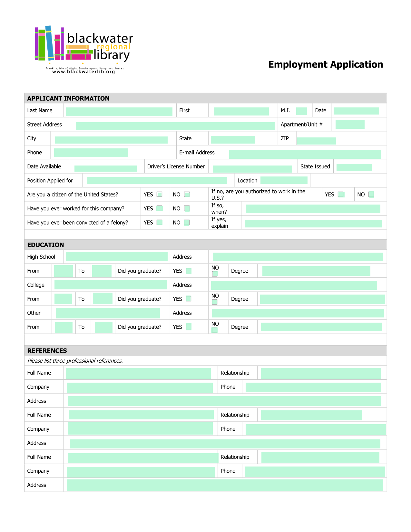Viewport: 411px width, 532px height.
Task: Click the College name field
Action: pyautogui.click(x=111, y=285)
